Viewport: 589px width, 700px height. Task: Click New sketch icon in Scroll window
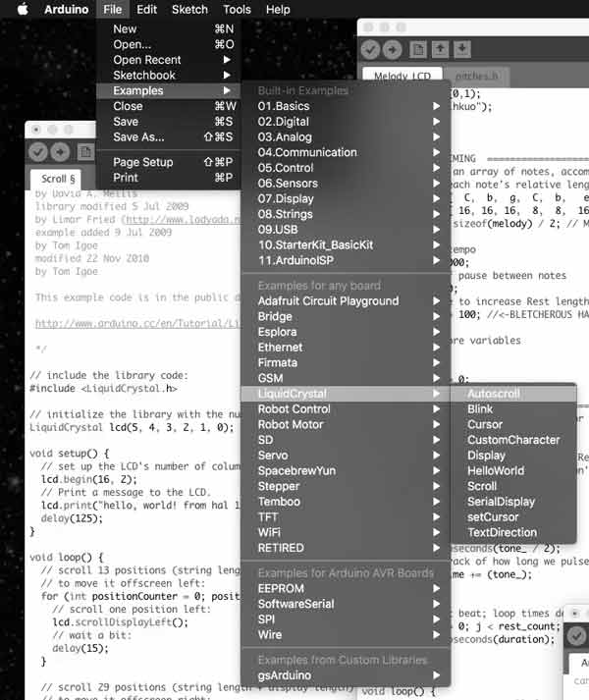(85, 152)
